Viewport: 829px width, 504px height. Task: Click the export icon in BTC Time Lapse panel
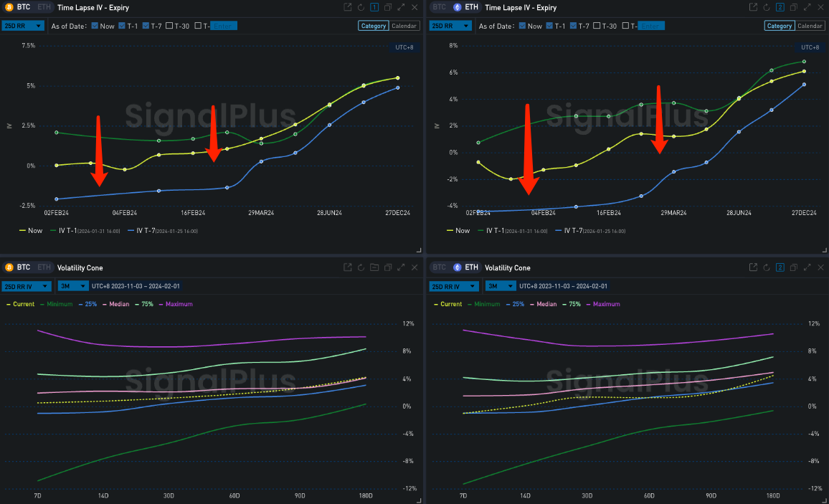[x=347, y=7]
